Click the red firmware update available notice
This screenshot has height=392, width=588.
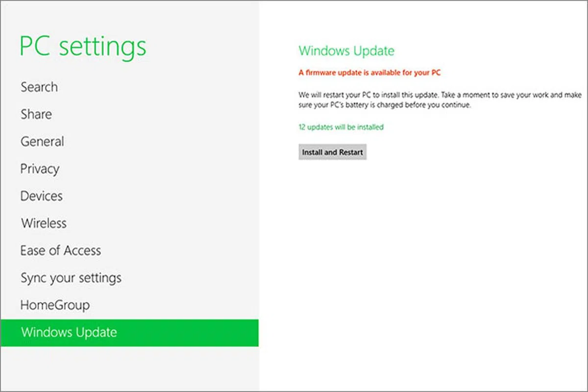click(369, 73)
